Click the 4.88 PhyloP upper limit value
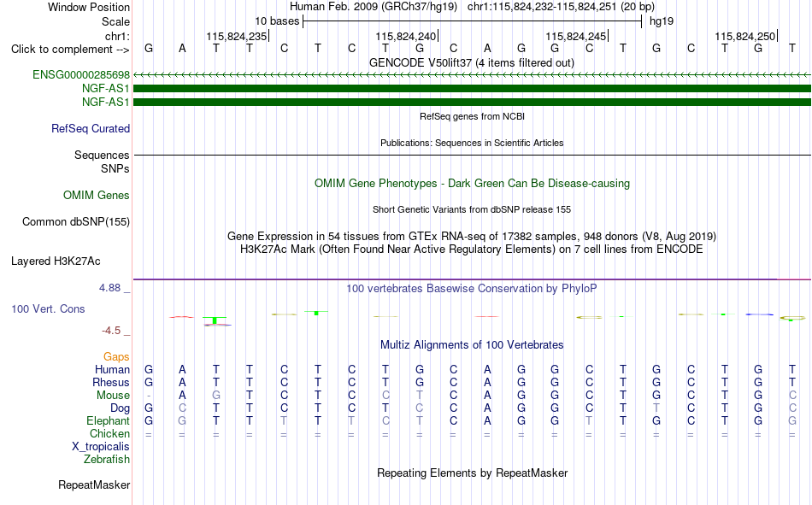812x505 pixels. (x=109, y=288)
